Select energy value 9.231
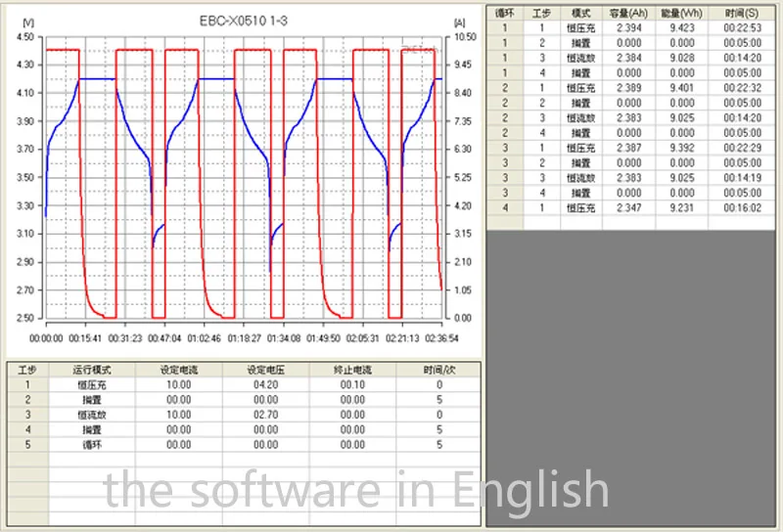Viewport: 783px width, 532px height. coord(682,207)
